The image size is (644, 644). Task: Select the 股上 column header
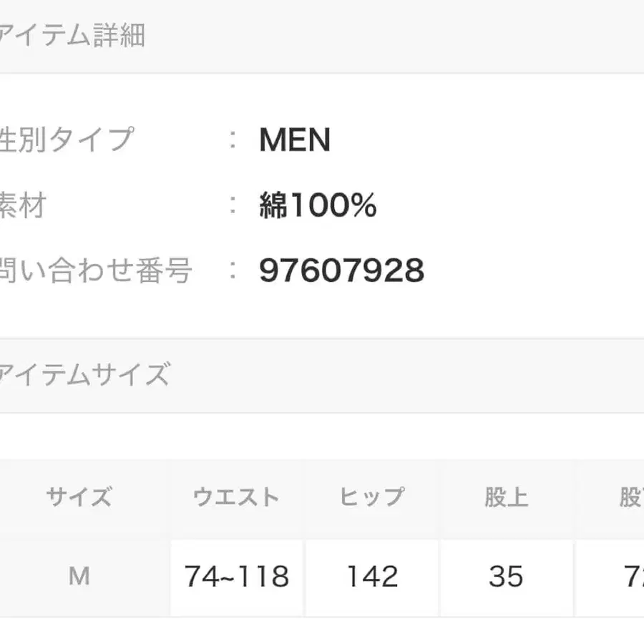506,497
